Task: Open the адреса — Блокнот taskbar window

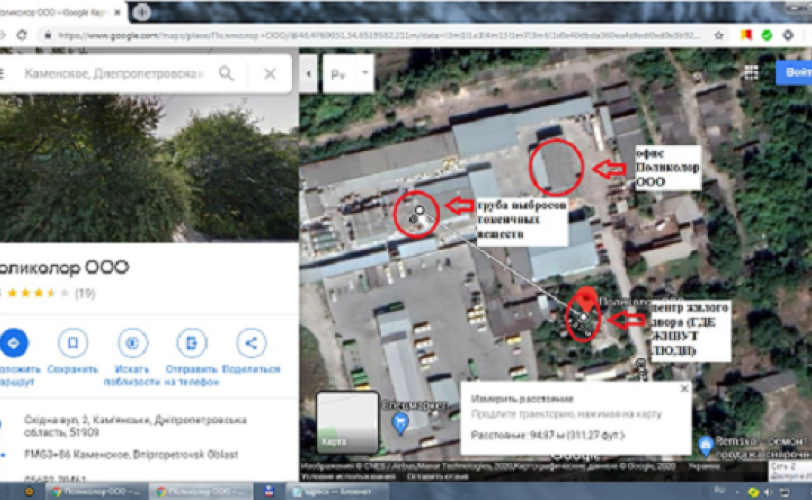Action: click(337, 491)
